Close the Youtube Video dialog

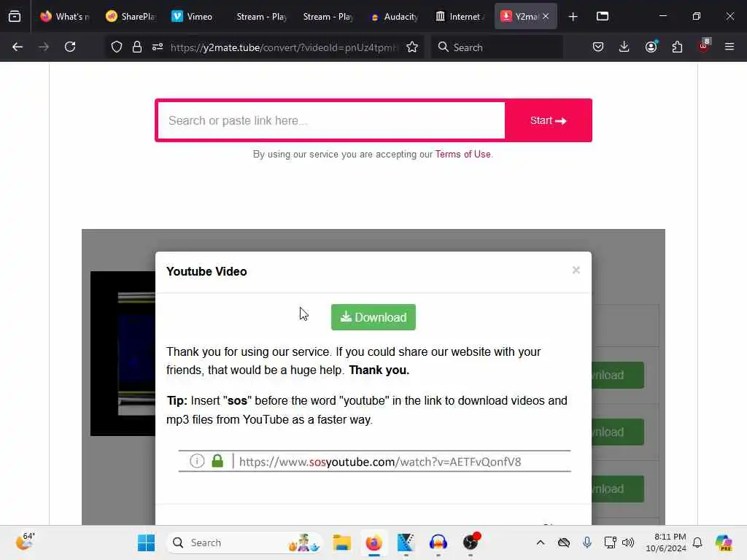(x=576, y=270)
